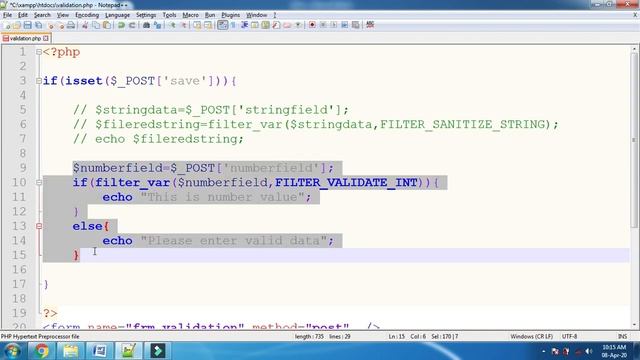The height and width of the screenshot is (360, 640).
Task: Copy selection with the Copy toolbar icon
Action: (97, 25)
